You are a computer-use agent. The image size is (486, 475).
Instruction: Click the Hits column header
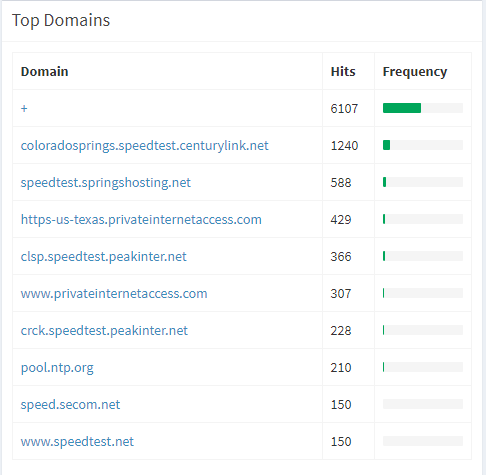tap(343, 72)
